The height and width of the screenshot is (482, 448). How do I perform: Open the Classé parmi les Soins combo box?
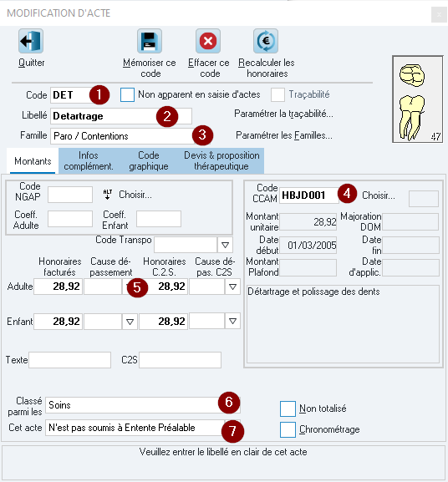click(x=143, y=405)
